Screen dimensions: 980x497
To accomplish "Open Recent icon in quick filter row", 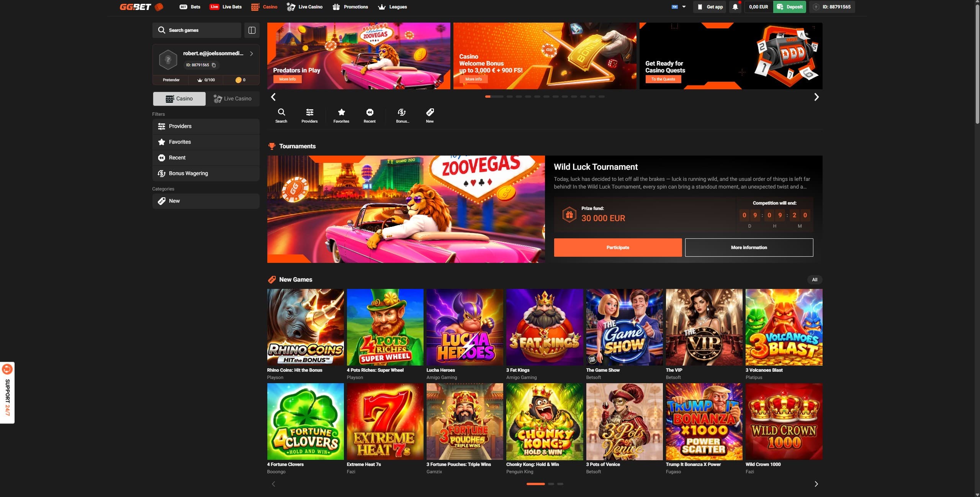I will (x=370, y=115).
